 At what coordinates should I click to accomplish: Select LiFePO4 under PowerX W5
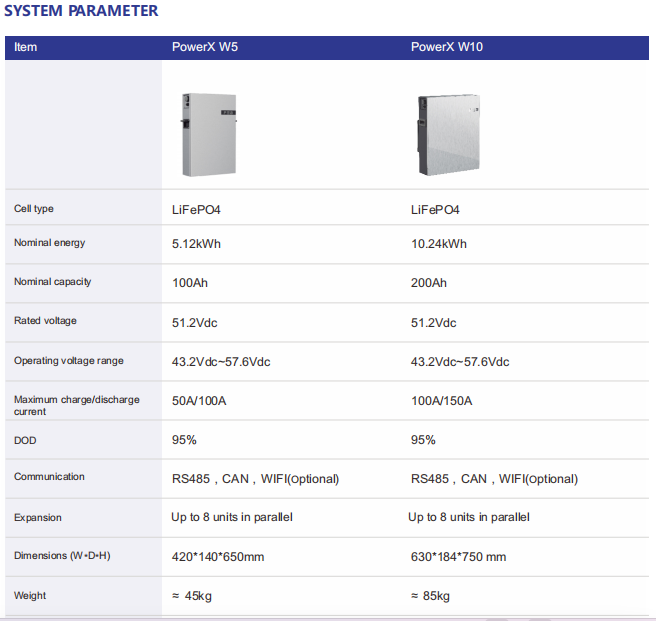[196, 210]
